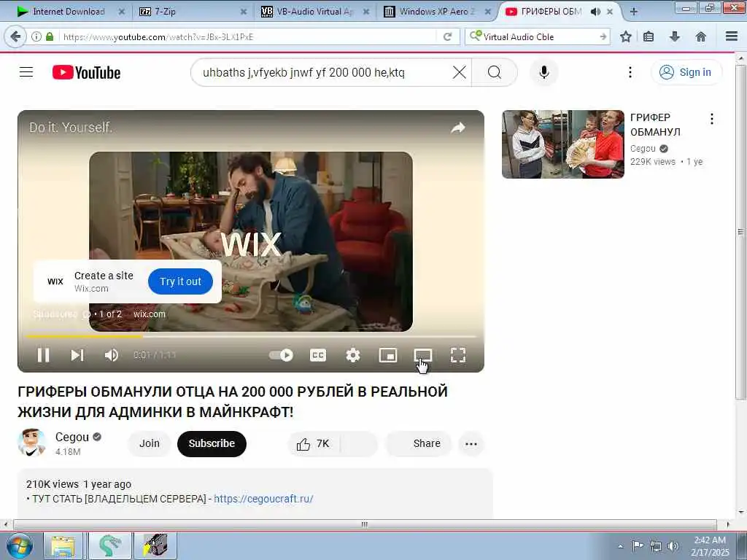Toggle the autoplay switch in player
747x560 pixels.
point(281,355)
